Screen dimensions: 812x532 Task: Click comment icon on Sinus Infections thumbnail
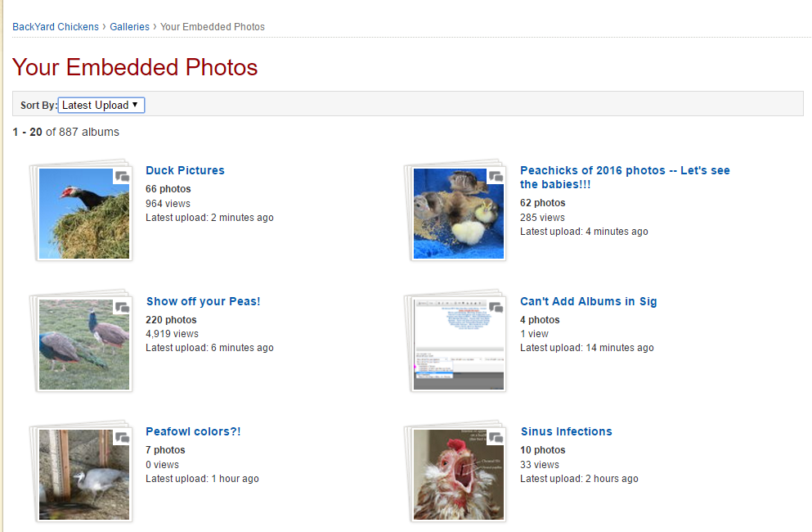[x=496, y=438]
